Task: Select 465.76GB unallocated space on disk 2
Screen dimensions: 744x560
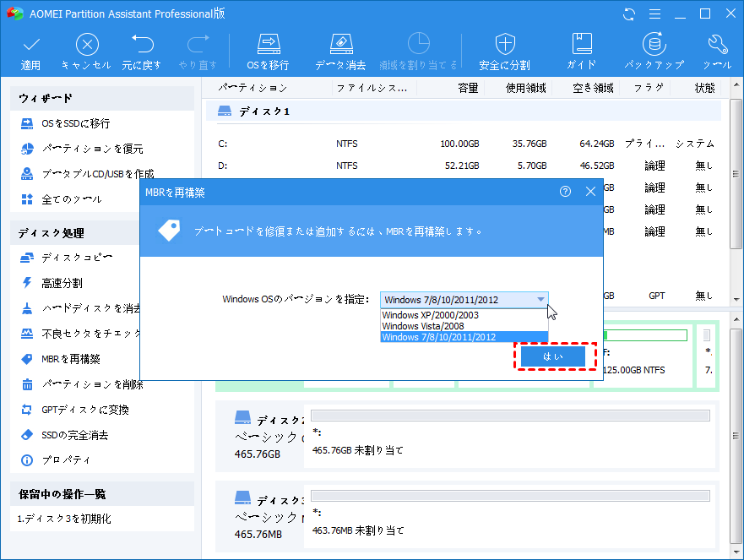Action: (x=511, y=438)
